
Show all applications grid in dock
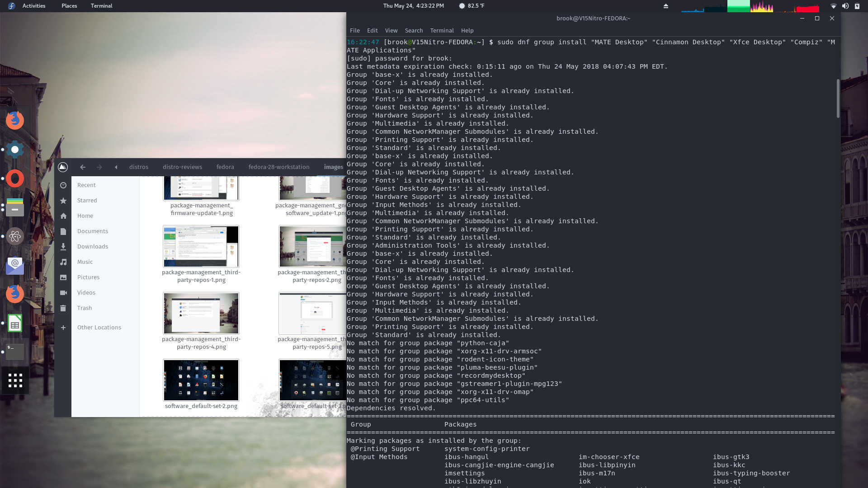(x=15, y=380)
